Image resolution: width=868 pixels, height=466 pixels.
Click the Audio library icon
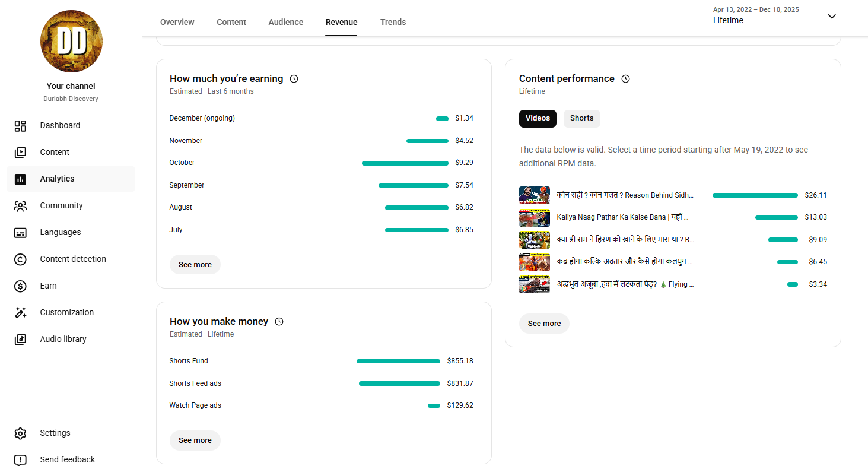coord(20,340)
